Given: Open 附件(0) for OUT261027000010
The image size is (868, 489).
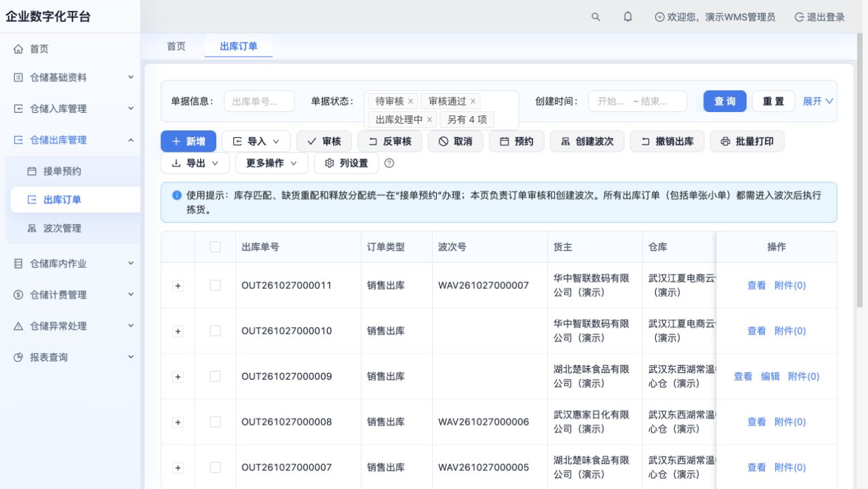Looking at the screenshot, I should coord(790,331).
